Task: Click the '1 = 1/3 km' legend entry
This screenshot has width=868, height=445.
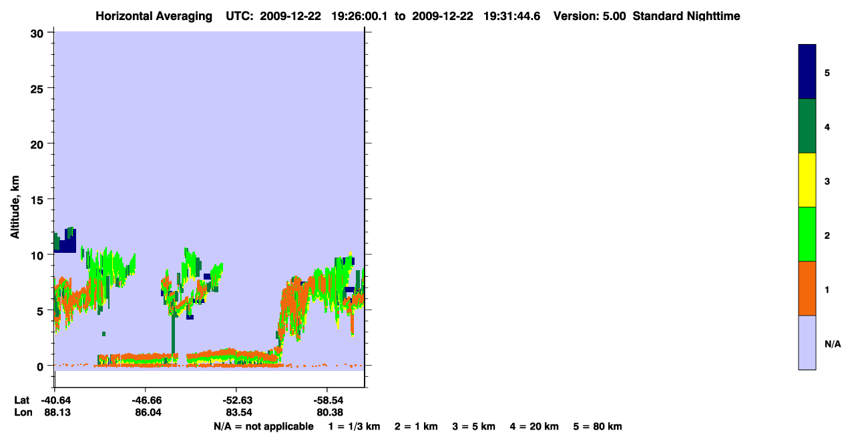Action: pyautogui.click(x=354, y=426)
